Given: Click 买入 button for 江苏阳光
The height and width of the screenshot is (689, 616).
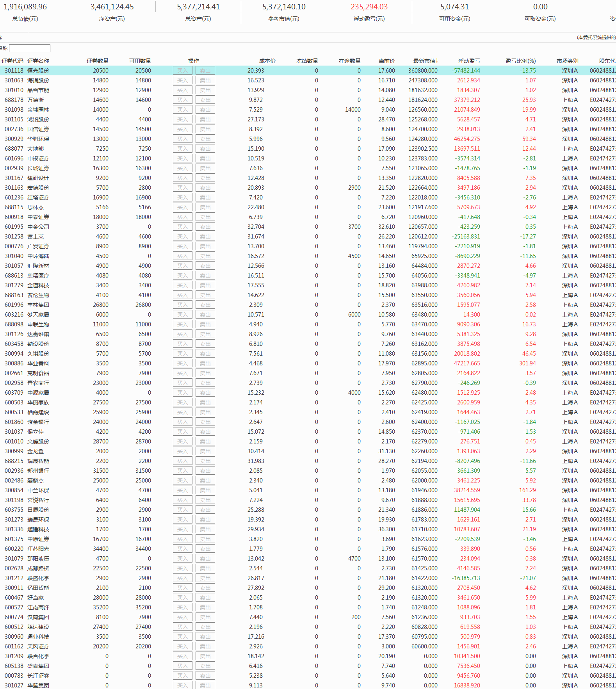Looking at the screenshot, I should (x=183, y=549).
